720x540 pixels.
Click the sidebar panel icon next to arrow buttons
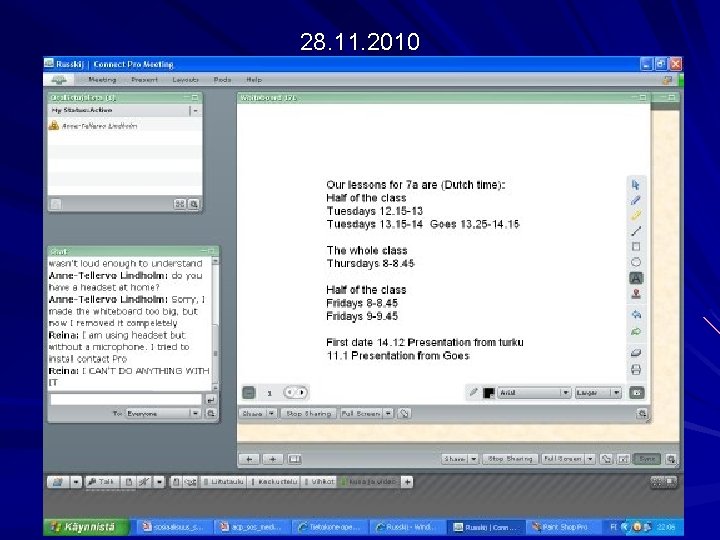coord(294,459)
